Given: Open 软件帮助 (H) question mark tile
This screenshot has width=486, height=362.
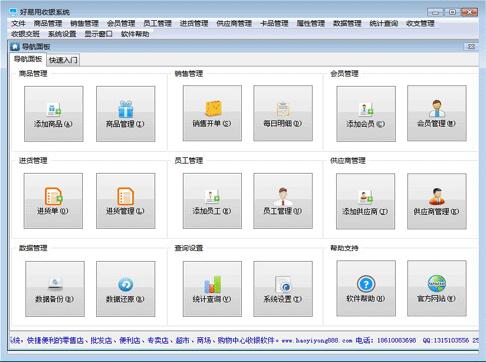Looking at the screenshot, I should coord(366,288).
